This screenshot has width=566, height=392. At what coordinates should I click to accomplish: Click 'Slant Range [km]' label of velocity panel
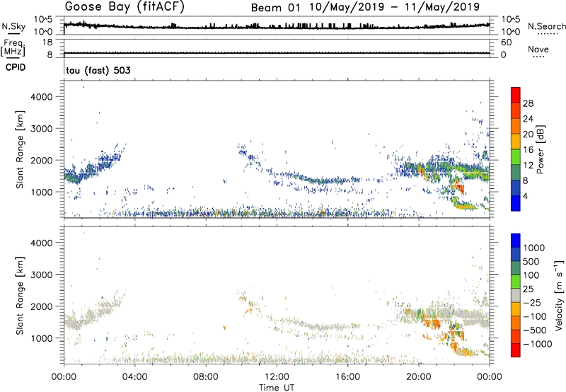pyautogui.click(x=20, y=296)
